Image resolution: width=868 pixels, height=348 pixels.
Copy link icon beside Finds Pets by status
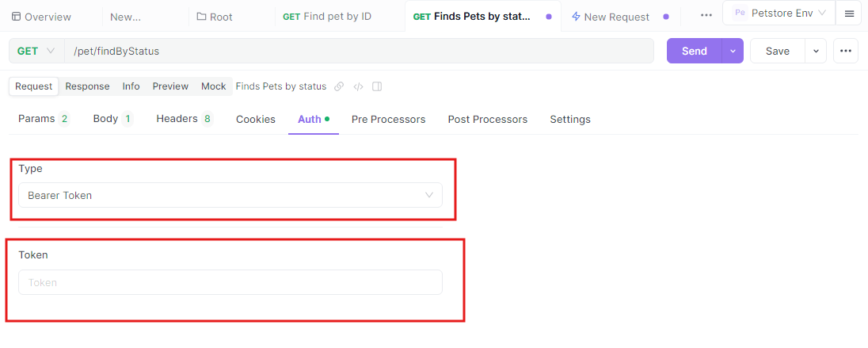tap(339, 86)
